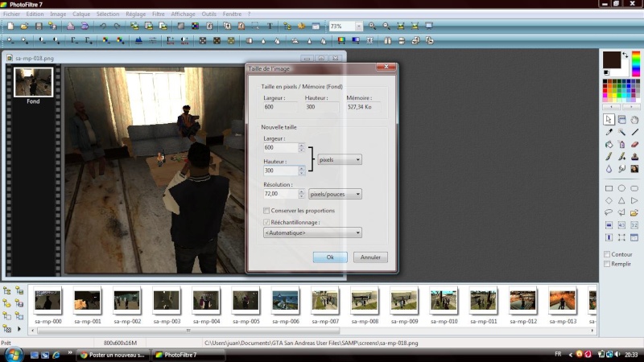The width and height of the screenshot is (644, 362).
Task: Click the Zoom in magnifier icon
Action: pos(372,26)
